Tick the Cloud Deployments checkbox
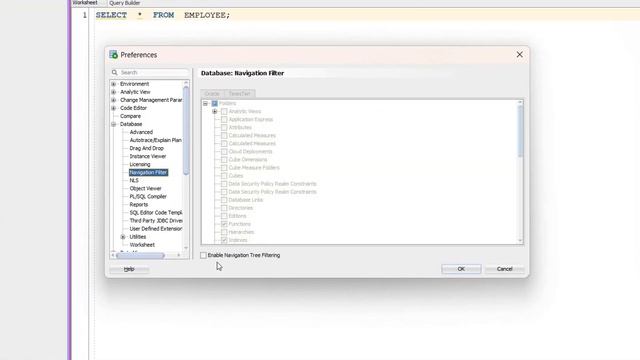The width and height of the screenshot is (640, 360). point(224,151)
